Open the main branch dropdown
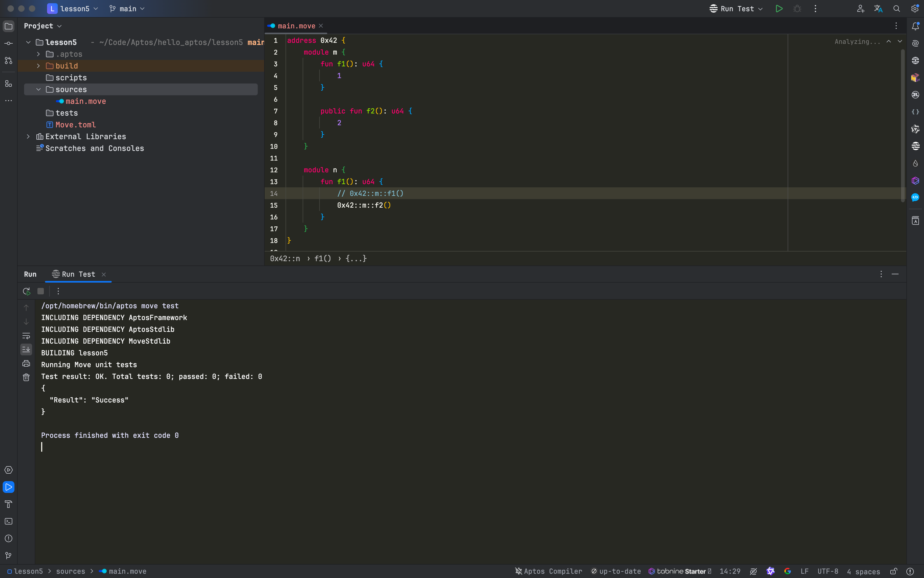 [x=127, y=8]
